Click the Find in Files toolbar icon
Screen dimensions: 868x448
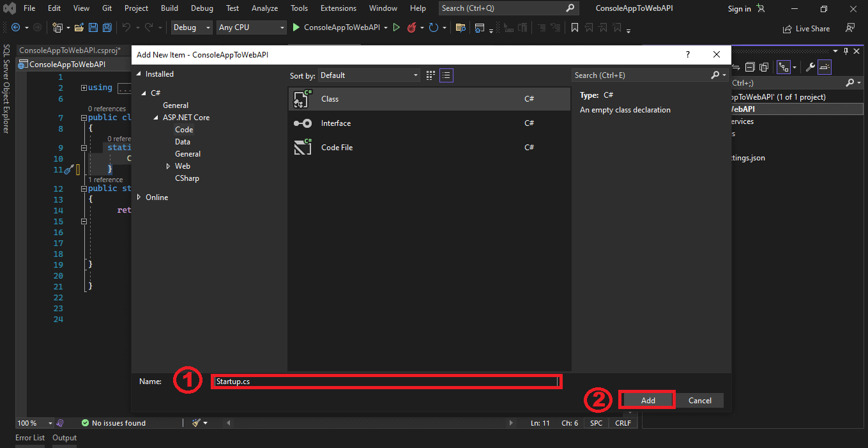click(x=460, y=27)
